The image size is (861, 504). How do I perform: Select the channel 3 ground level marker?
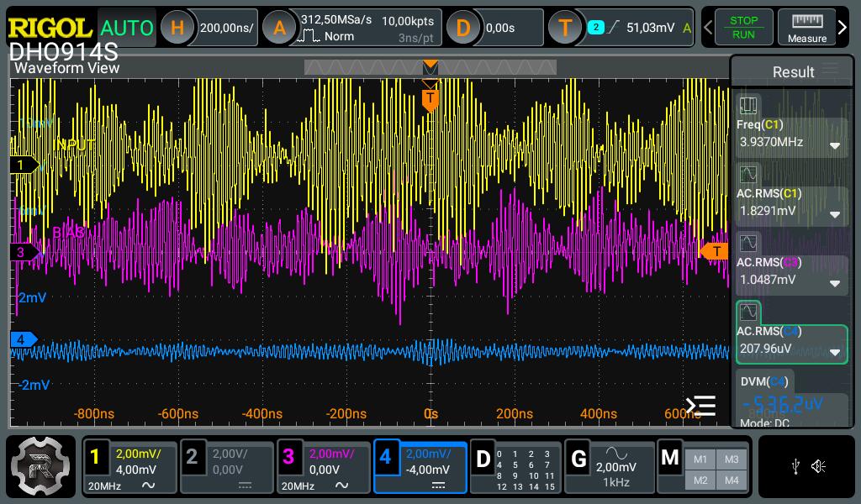[24, 252]
